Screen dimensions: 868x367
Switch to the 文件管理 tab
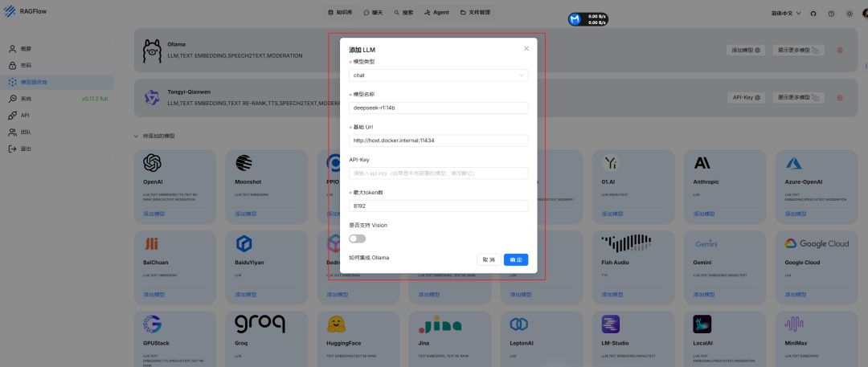click(475, 12)
